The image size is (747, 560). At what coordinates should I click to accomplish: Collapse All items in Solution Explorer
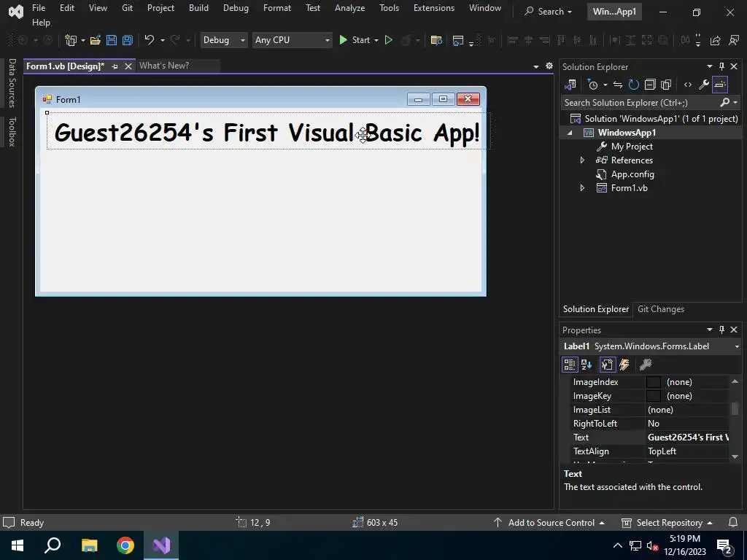tap(650, 85)
